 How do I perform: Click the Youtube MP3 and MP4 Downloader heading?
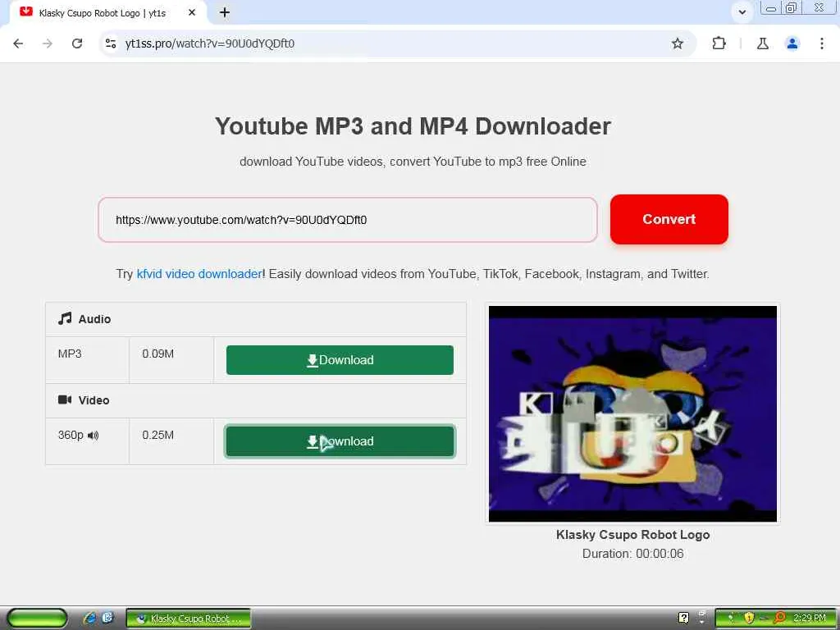coord(413,126)
